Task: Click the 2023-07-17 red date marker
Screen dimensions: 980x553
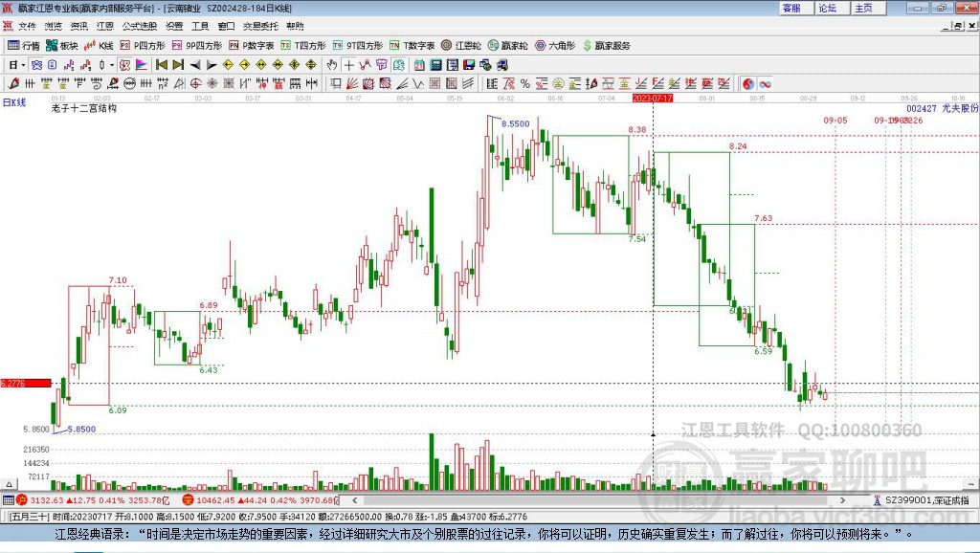Action: coord(654,98)
